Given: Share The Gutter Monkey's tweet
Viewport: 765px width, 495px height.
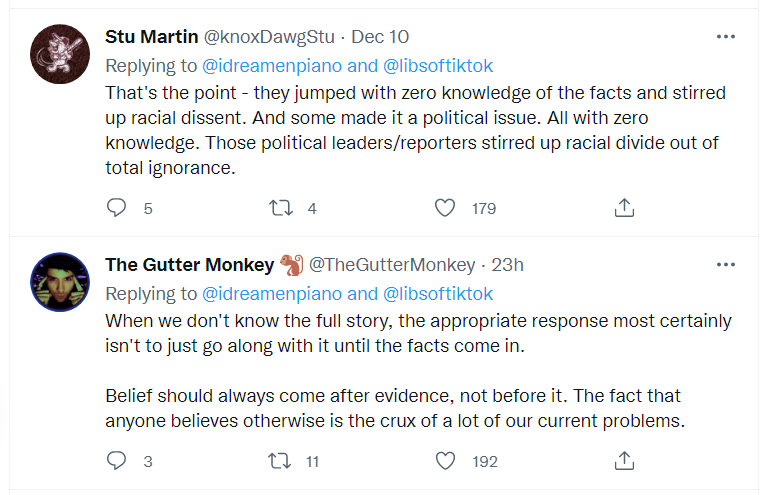Looking at the screenshot, I should click(624, 461).
